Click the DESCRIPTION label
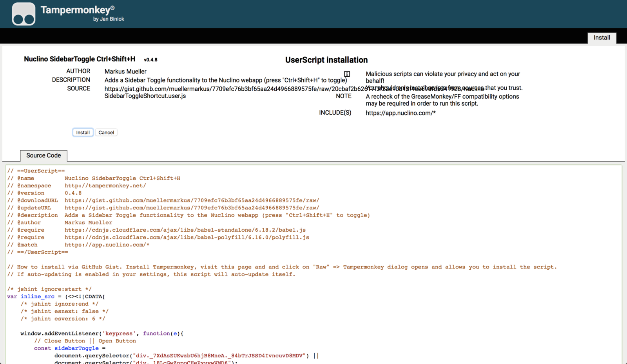The width and height of the screenshot is (627, 364). [x=71, y=80]
